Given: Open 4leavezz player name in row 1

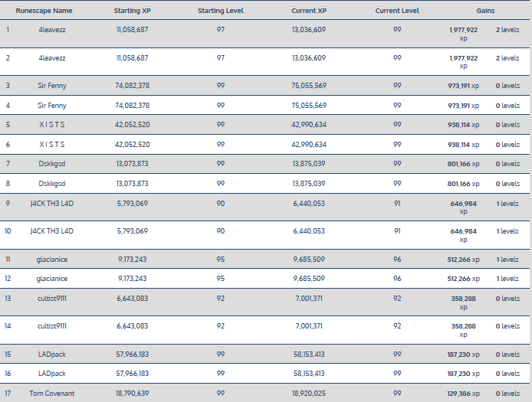Looking at the screenshot, I should (x=52, y=29).
